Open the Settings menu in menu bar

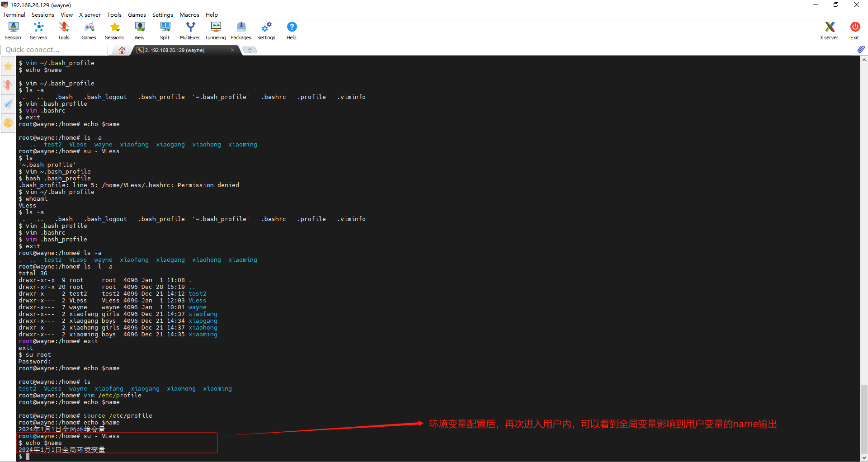(163, 15)
